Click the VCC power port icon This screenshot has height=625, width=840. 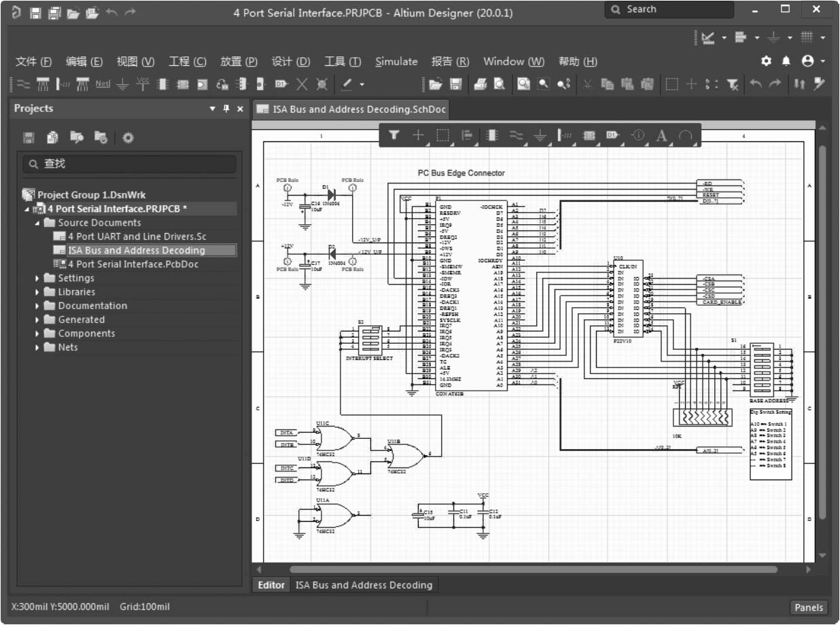click(143, 84)
